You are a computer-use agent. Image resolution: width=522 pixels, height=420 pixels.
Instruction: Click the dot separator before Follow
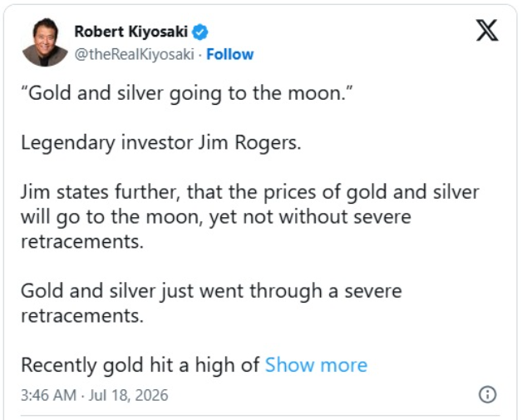point(200,55)
